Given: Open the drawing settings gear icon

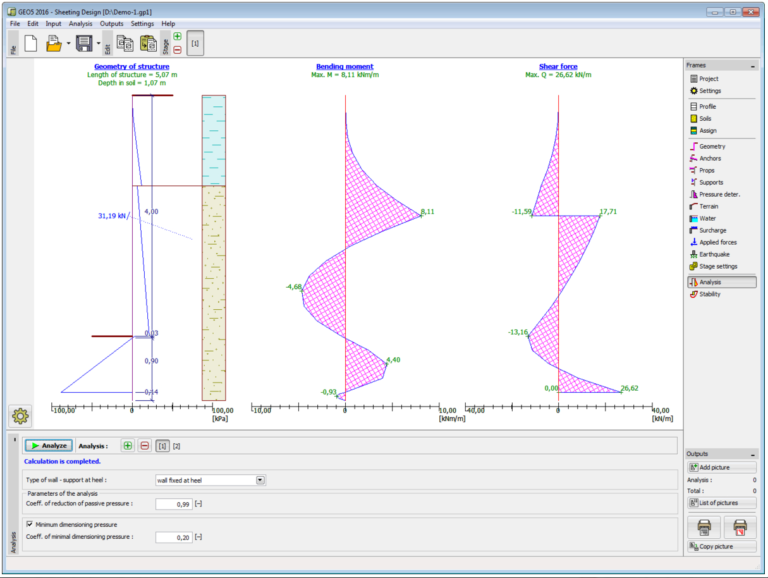Looking at the screenshot, I should coord(19,416).
